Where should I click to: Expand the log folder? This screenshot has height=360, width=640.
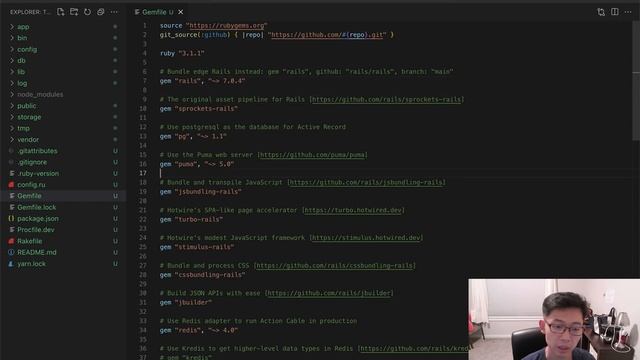22,83
